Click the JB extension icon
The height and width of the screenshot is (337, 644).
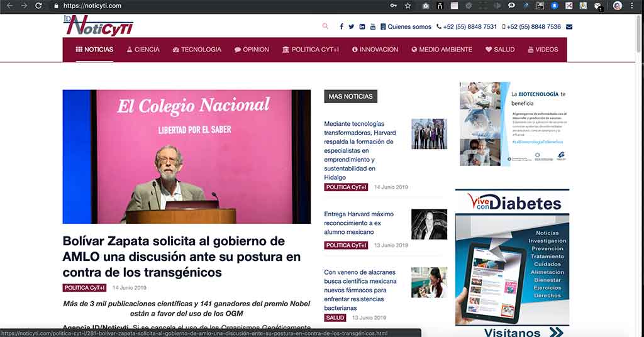coord(540,6)
